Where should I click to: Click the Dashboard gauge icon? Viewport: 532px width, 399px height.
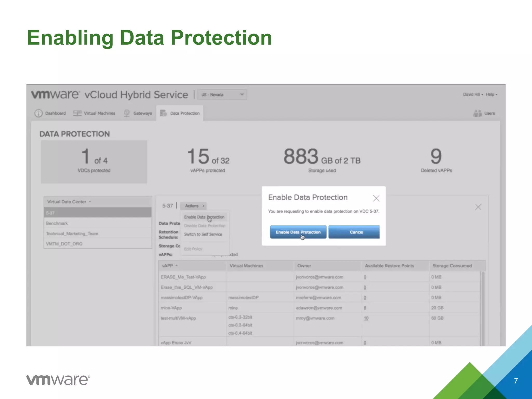point(38,113)
